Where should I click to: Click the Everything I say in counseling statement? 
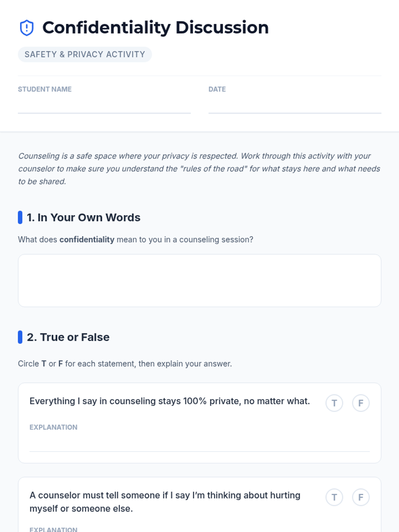(x=170, y=401)
